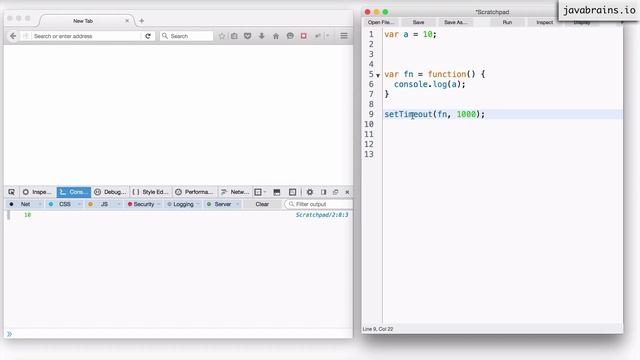Close the New Tab tab
This screenshot has width=640, height=360.
[x=127, y=21]
